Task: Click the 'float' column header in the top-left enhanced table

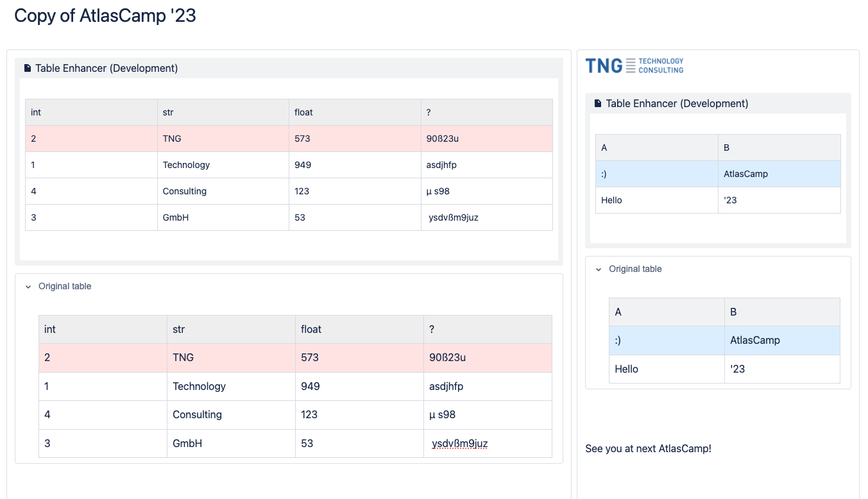Action: tap(303, 112)
